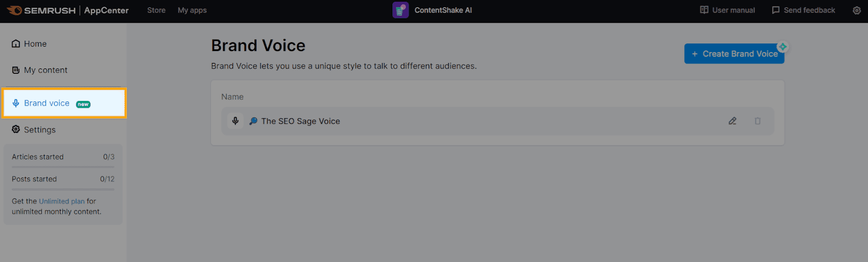Click the Articles started progress bar

pyautogui.click(x=63, y=167)
